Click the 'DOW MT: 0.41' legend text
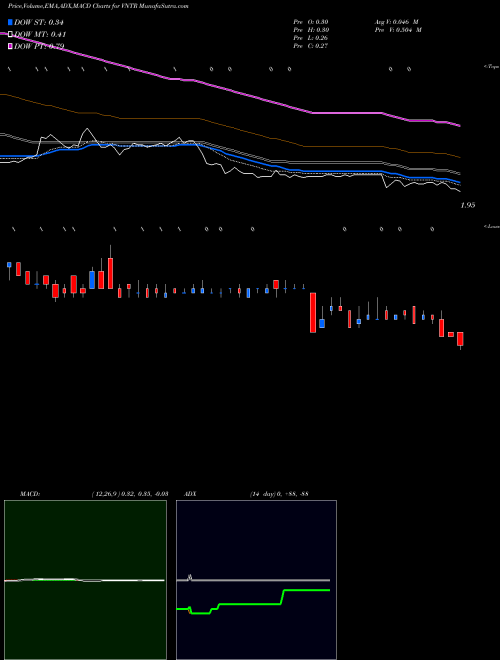 tap(40, 34)
